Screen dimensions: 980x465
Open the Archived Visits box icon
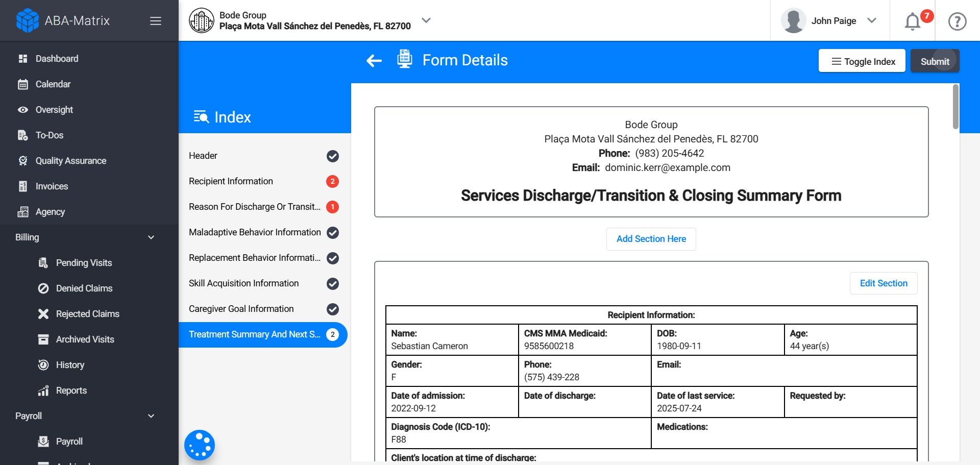(43, 339)
